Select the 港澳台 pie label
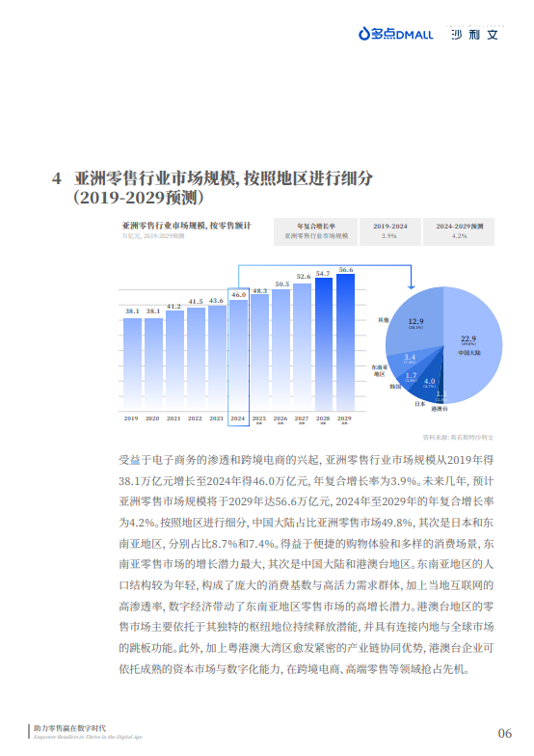 [440, 409]
